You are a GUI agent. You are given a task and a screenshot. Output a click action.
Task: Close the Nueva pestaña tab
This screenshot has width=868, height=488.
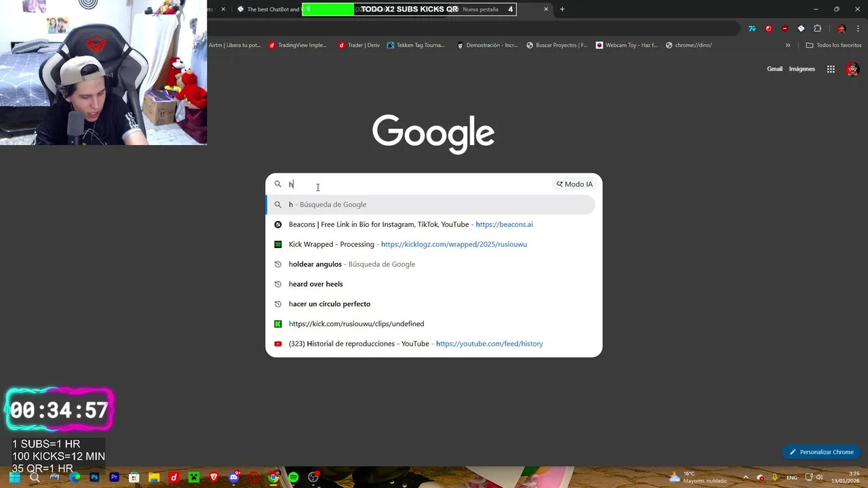point(546,9)
